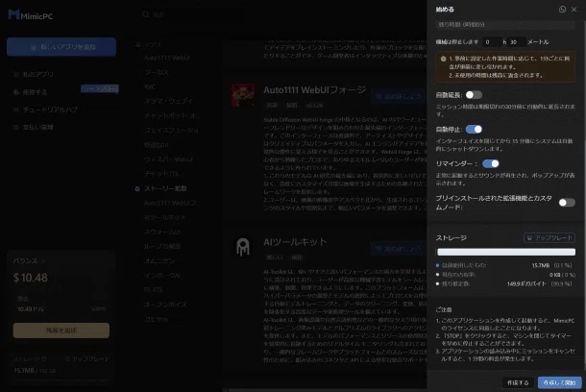Screen dimensions: 586x392
Task: Click the 15.7MB (0.1 %) value in storage panel
Action: coord(552,265)
